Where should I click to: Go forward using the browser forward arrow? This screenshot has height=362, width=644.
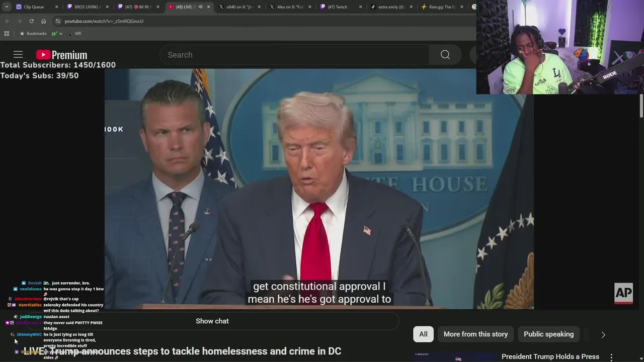point(19,21)
